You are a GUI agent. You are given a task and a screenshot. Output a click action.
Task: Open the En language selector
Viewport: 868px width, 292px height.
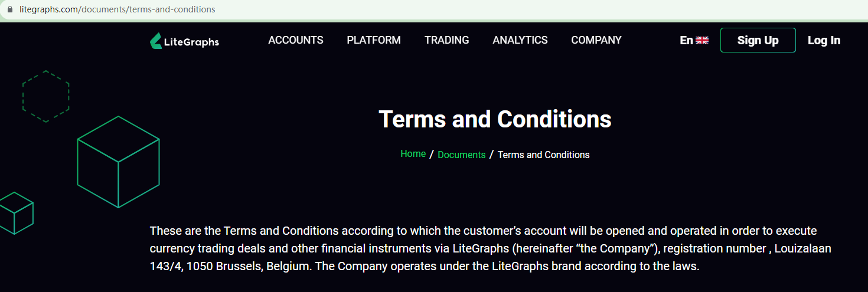pyautogui.click(x=687, y=40)
